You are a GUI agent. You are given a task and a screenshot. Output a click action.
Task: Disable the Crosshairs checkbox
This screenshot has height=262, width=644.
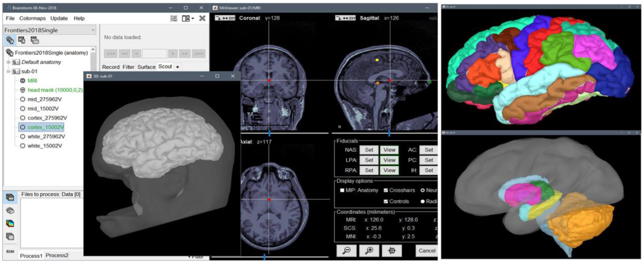coord(386,190)
